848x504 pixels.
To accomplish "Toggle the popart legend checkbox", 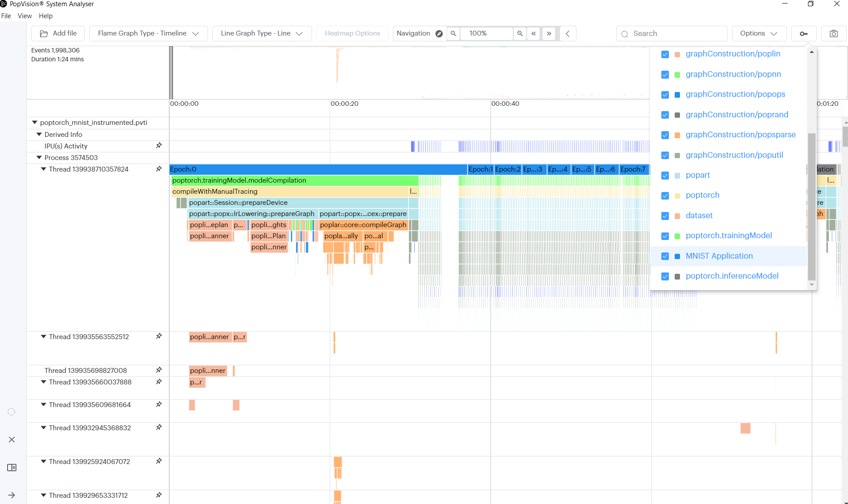I will (665, 176).
